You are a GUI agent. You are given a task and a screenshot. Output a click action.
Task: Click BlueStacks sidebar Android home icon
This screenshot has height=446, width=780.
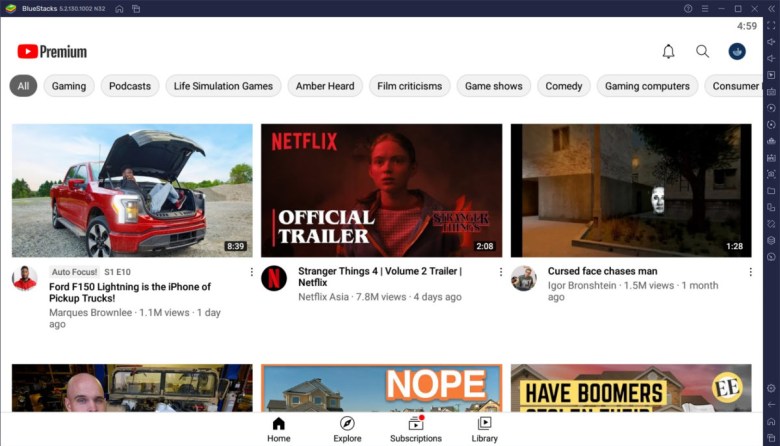tap(771, 422)
